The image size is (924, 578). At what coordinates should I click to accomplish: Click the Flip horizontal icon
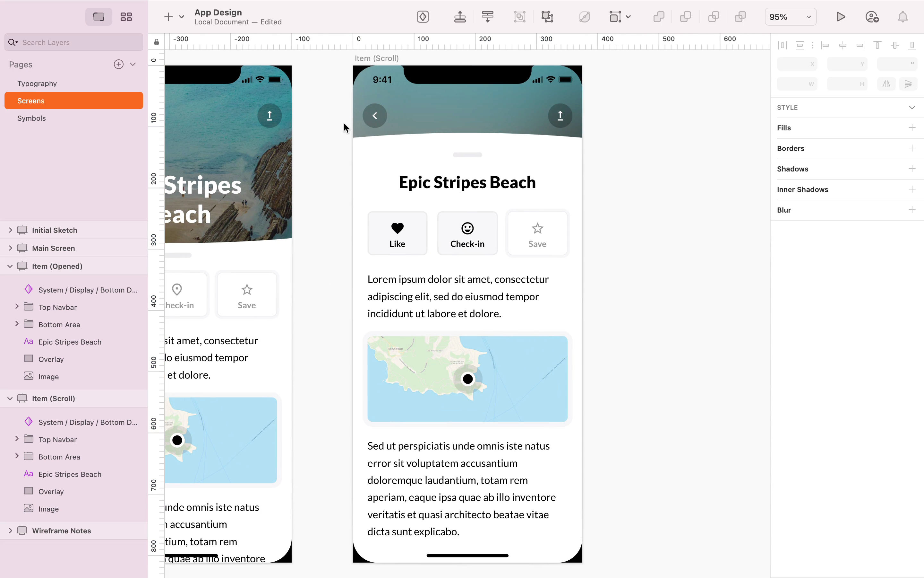(886, 84)
